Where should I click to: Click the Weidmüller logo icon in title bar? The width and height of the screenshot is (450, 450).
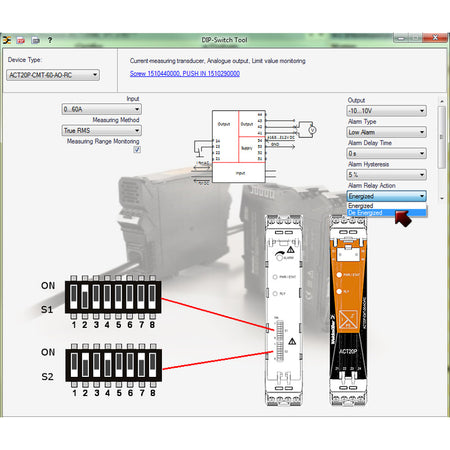point(7,40)
